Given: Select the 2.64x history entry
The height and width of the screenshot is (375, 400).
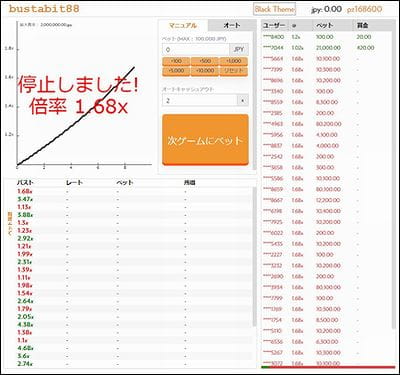Looking at the screenshot, I should [25, 301].
